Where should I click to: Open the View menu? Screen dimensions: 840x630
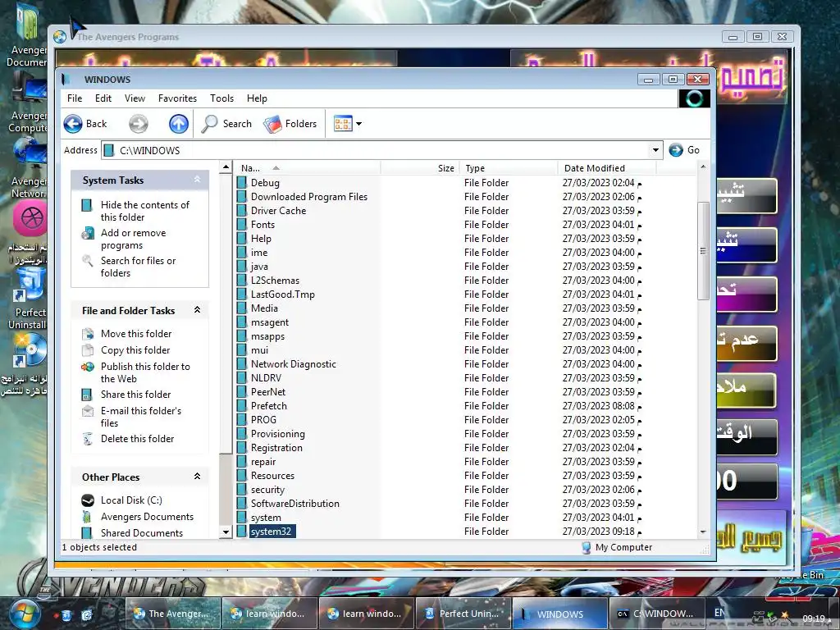[135, 98]
